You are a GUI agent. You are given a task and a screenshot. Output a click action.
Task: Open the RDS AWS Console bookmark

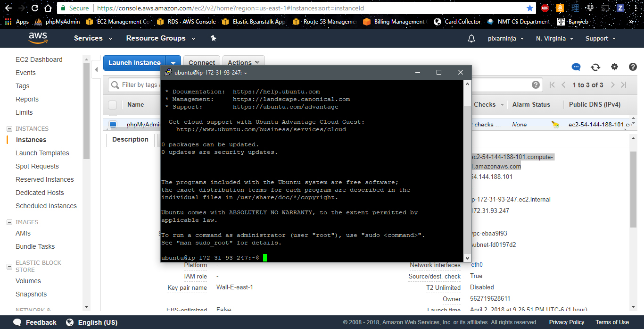click(x=187, y=22)
